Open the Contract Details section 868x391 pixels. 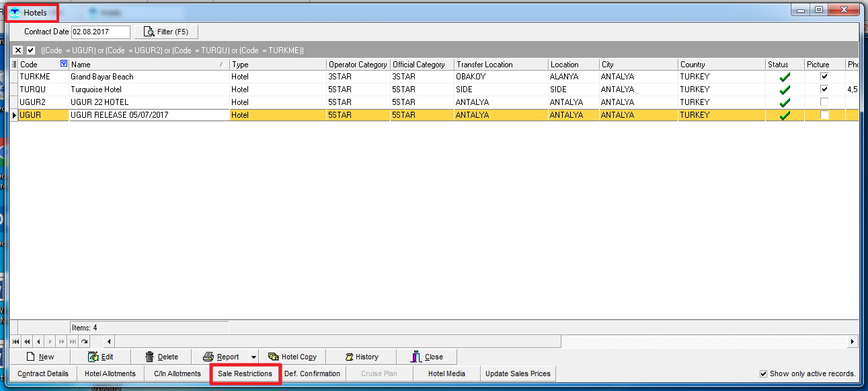pyautogui.click(x=43, y=374)
